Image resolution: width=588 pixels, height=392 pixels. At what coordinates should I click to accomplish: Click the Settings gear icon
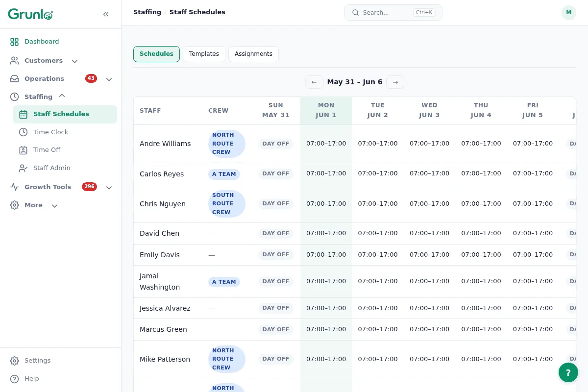coord(15,361)
